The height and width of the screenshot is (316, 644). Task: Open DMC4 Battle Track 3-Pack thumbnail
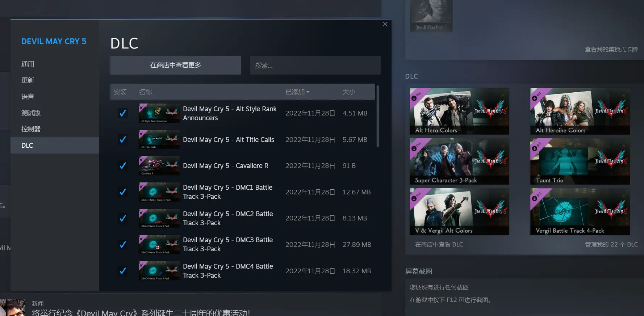pos(159,271)
